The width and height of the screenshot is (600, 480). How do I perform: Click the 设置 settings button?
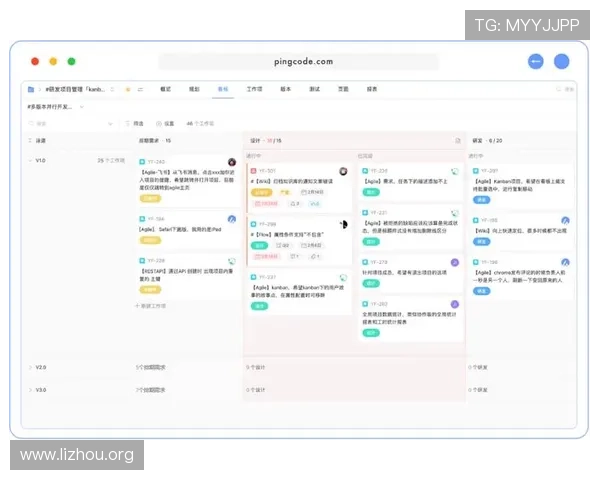[165, 124]
